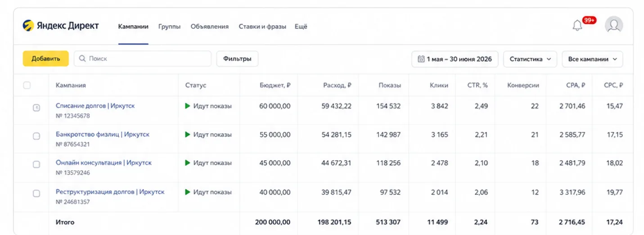Toggle the select-all checkbox in table header

[27, 85]
